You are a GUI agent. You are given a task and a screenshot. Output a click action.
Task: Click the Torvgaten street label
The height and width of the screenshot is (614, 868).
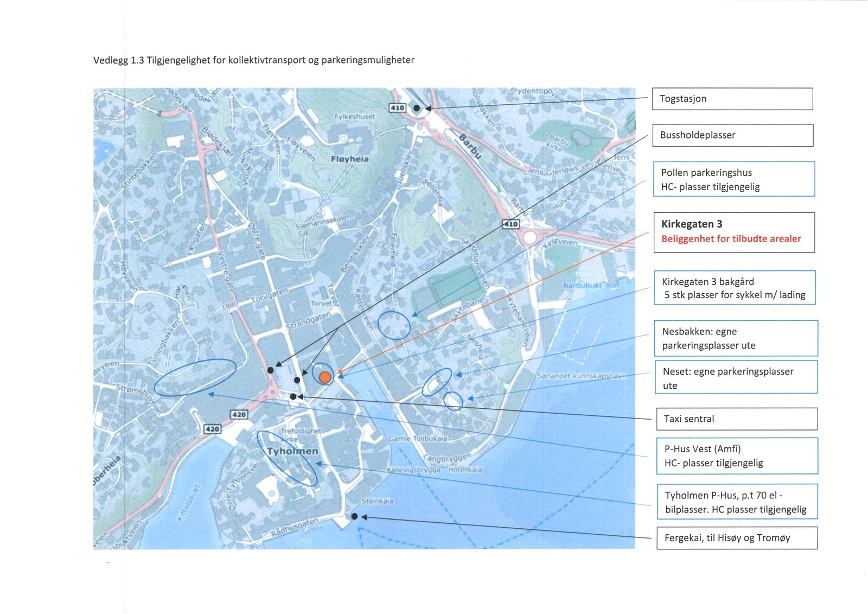click(270, 295)
